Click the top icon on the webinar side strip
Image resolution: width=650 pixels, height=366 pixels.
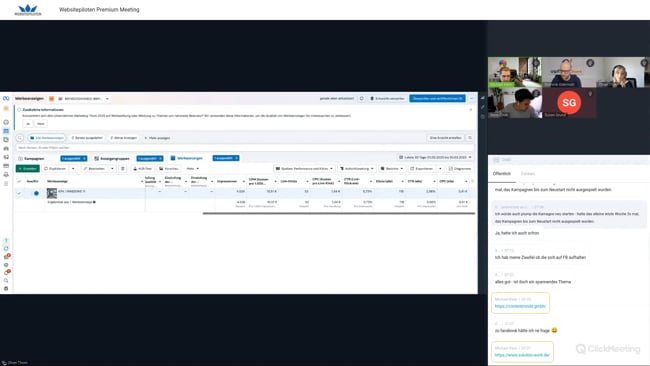click(483, 98)
